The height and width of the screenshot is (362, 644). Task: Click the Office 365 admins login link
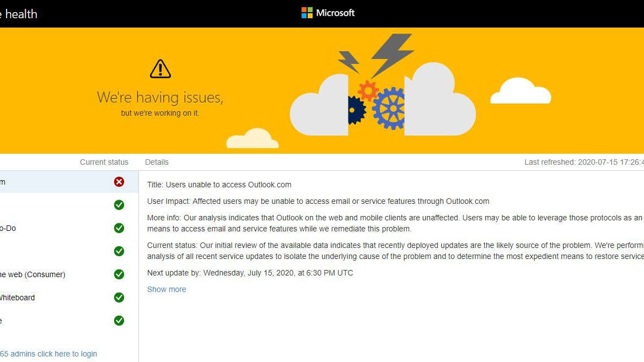tap(49, 354)
